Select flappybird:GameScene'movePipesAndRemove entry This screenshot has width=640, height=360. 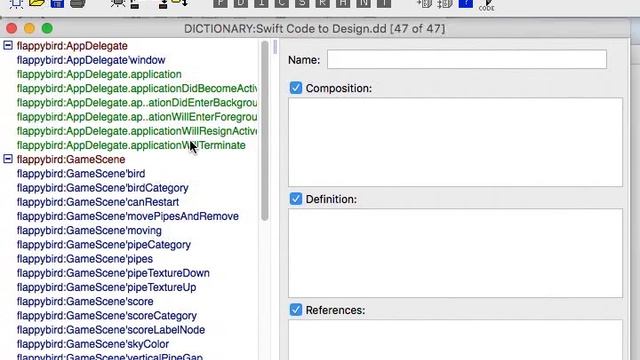click(x=128, y=216)
